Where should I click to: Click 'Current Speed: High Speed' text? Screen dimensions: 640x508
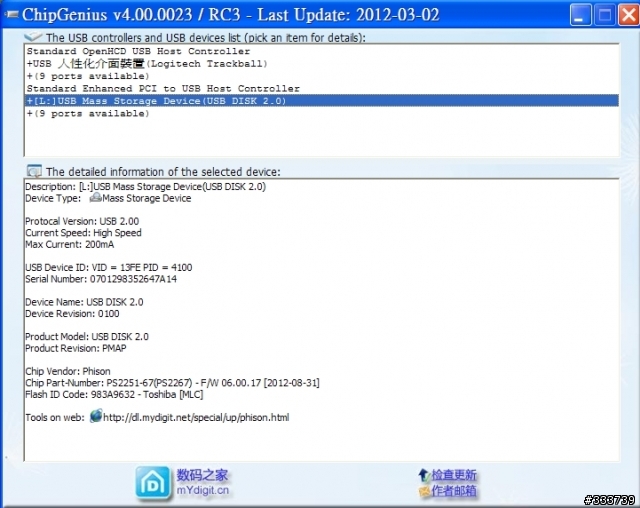coord(83,233)
